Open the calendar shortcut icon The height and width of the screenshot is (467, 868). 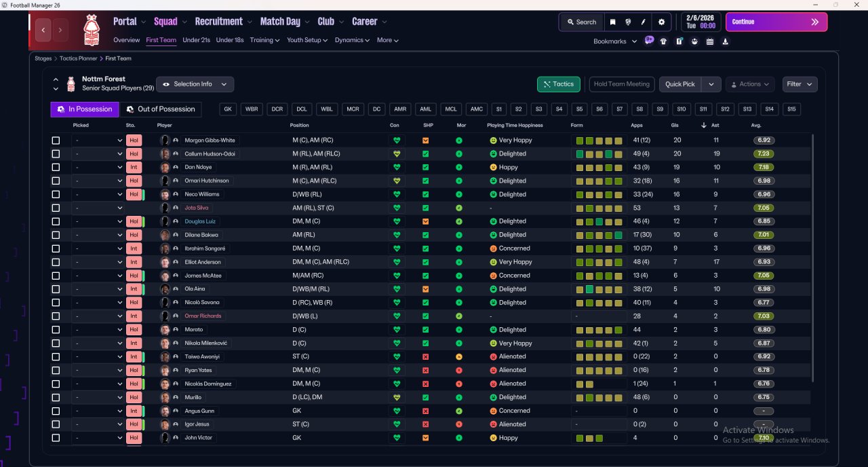710,41
